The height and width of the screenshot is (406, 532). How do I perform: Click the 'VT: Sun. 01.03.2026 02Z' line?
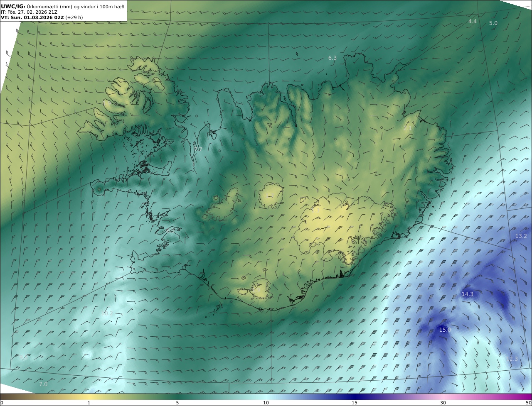(32, 18)
